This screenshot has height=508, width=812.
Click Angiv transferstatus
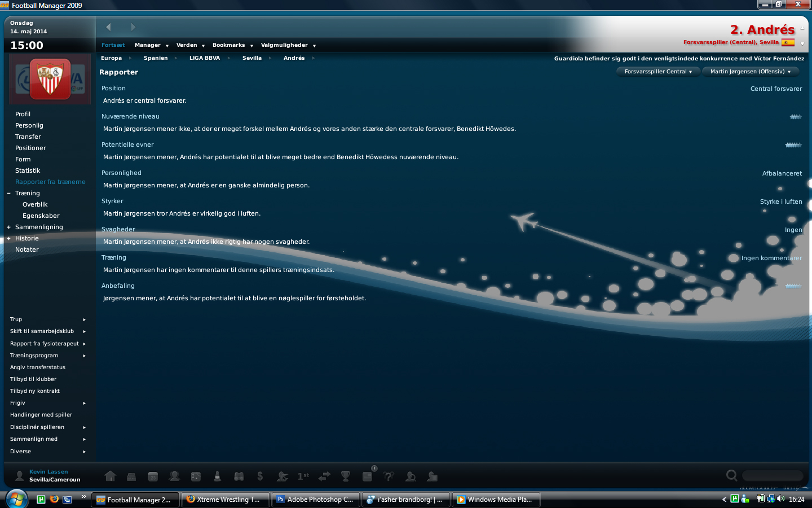(x=38, y=367)
